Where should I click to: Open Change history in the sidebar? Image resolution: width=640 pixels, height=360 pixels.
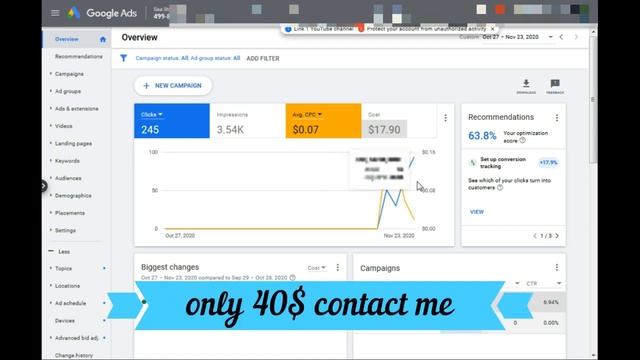point(73,356)
